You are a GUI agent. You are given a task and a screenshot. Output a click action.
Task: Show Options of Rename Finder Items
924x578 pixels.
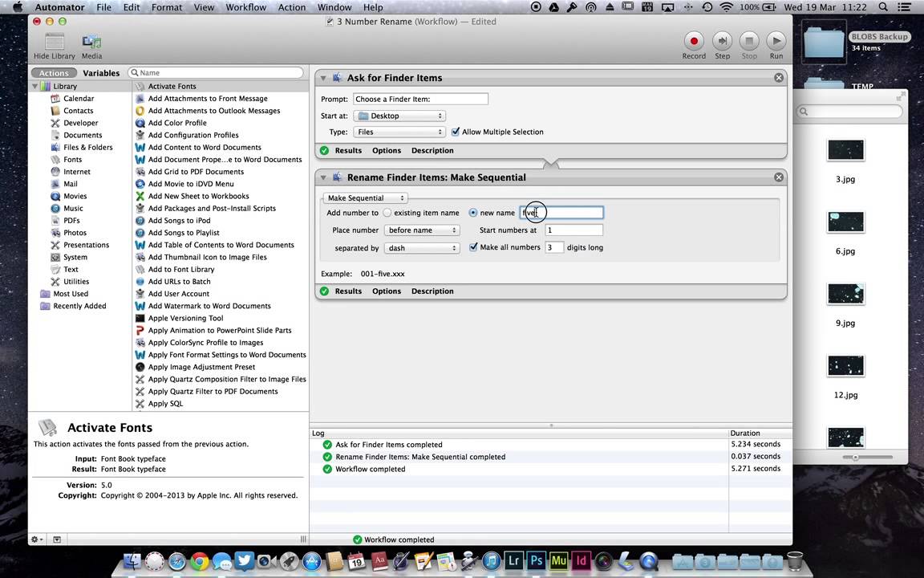coord(387,291)
